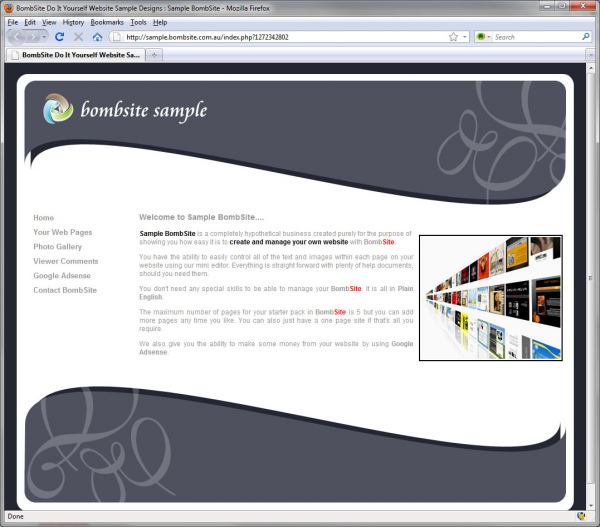Click the page icon in the address bar
The height and width of the screenshot is (527, 600).
[x=117, y=37]
